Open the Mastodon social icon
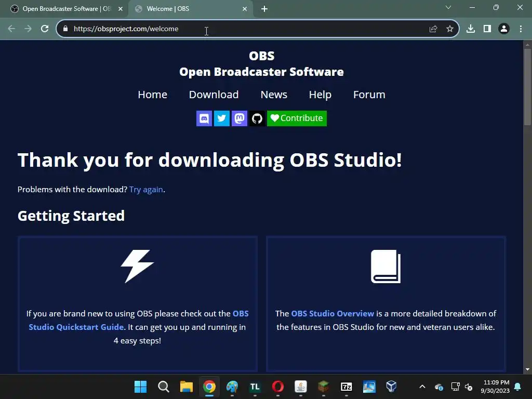Image resolution: width=532 pixels, height=399 pixels. click(x=239, y=118)
